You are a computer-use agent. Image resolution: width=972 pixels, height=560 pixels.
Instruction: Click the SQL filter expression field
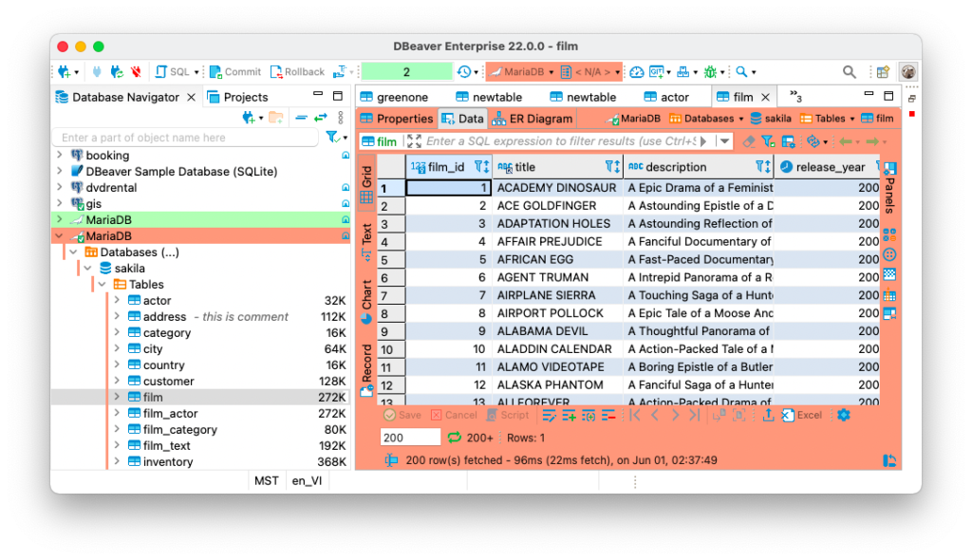pyautogui.click(x=561, y=142)
